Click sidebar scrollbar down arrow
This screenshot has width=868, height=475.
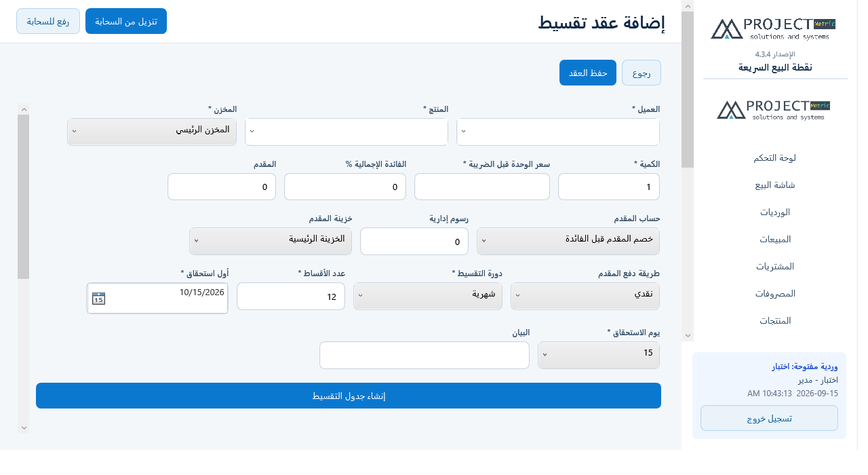688,335
